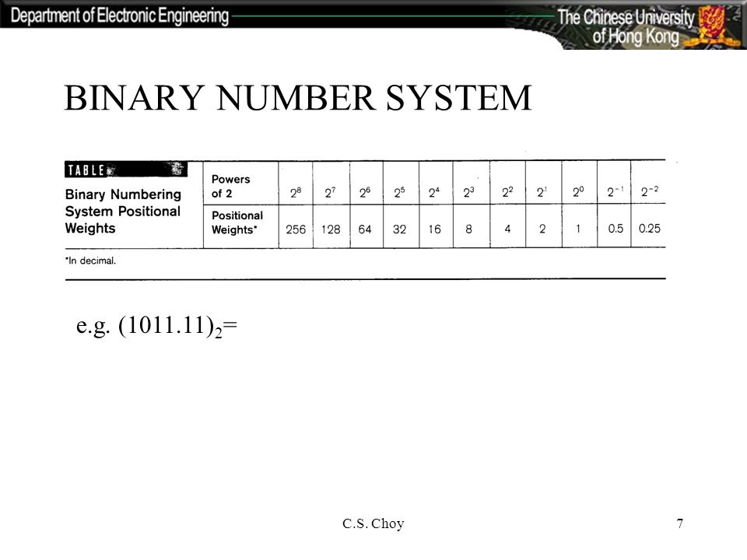The height and width of the screenshot is (560, 747).
Task: Select the 'Binary Numbering System Positional Weights' caption
Action: tap(123, 211)
